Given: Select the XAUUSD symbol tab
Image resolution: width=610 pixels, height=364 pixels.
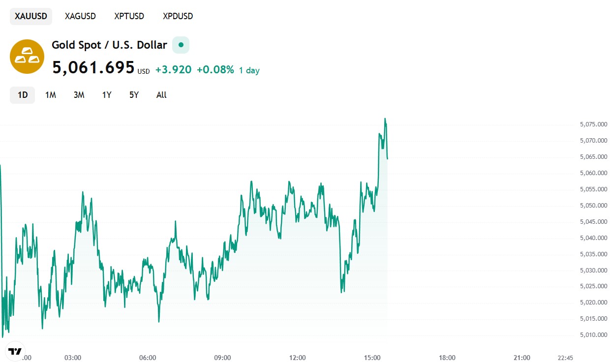Looking at the screenshot, I should coord(30,16).
